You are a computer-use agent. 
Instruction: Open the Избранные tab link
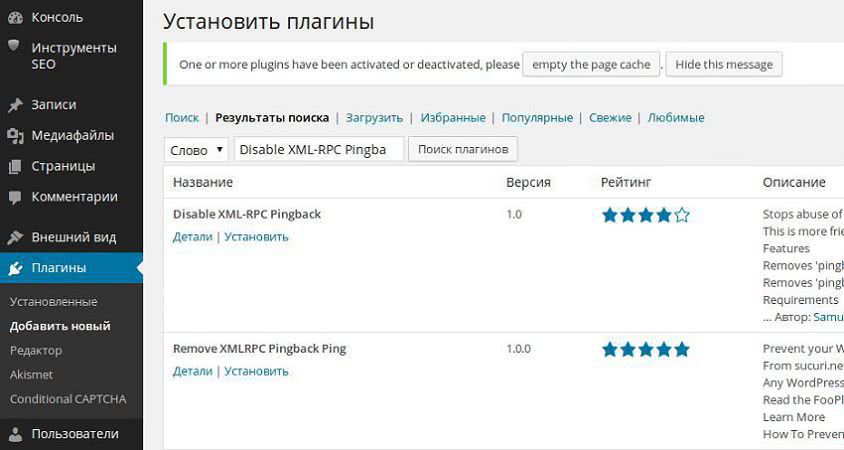click(x=453, y=118)
